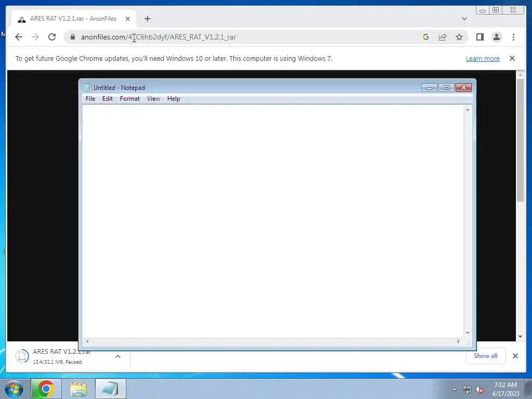Maximize the Notepad window
The image size is (532, 399).
(x=446, y=88)
